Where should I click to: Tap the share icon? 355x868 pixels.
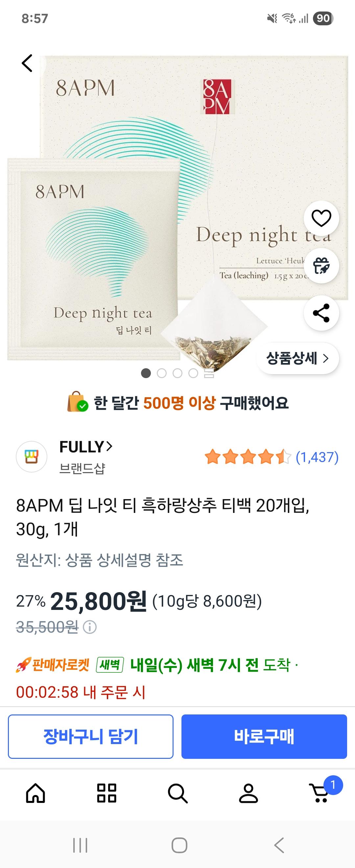pyautogui.click(x=321, y=313)
